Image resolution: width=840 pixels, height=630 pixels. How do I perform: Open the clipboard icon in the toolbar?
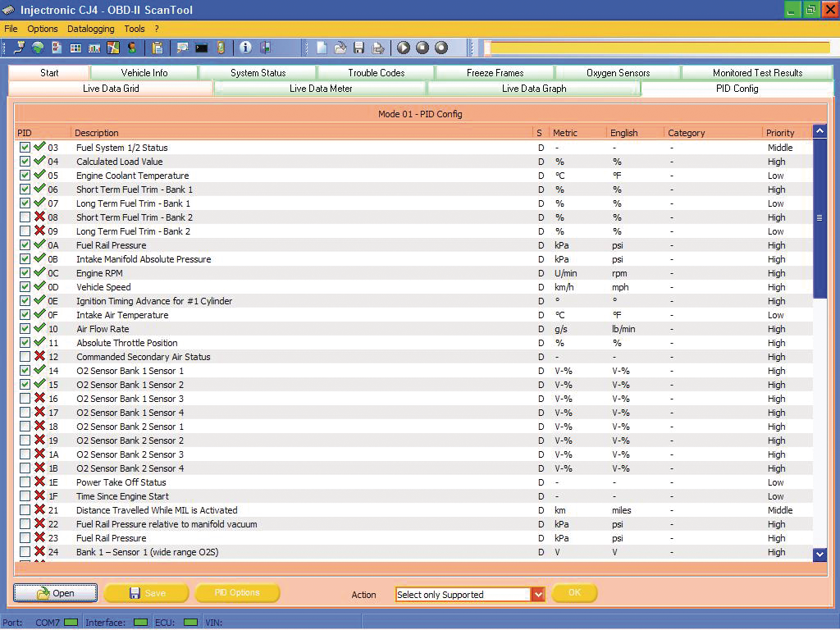pos(155,48)
